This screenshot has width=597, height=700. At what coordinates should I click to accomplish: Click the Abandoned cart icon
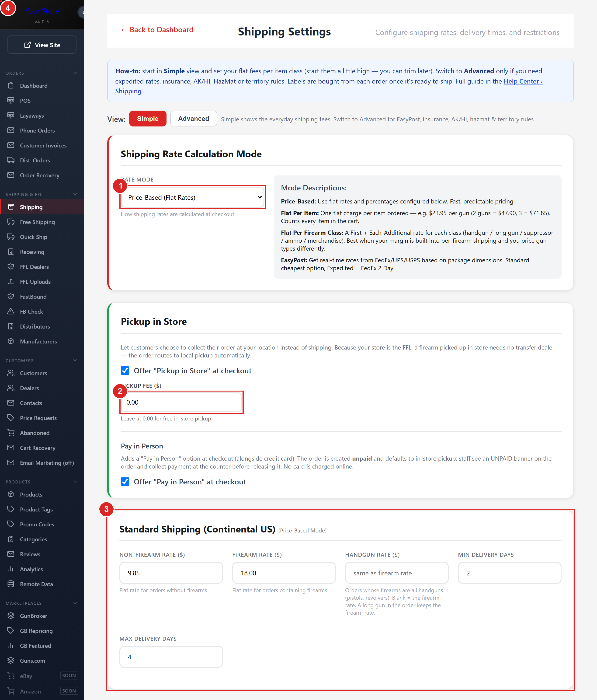(x=11, y=433)
